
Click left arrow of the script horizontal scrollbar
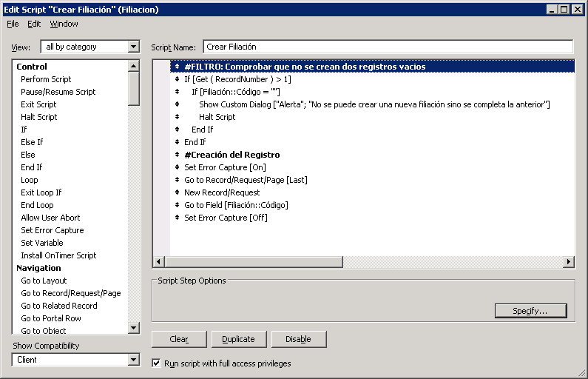coord(158,262)
